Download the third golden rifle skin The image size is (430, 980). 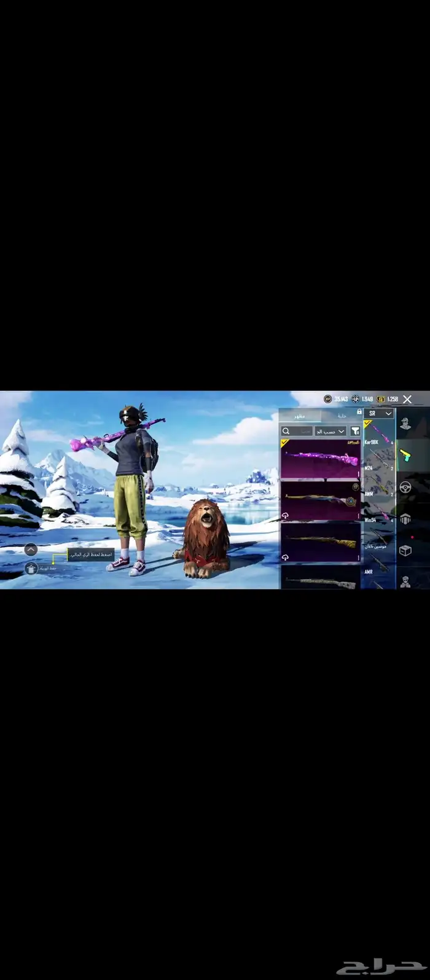pyautogui.click(x=286, y=557)
